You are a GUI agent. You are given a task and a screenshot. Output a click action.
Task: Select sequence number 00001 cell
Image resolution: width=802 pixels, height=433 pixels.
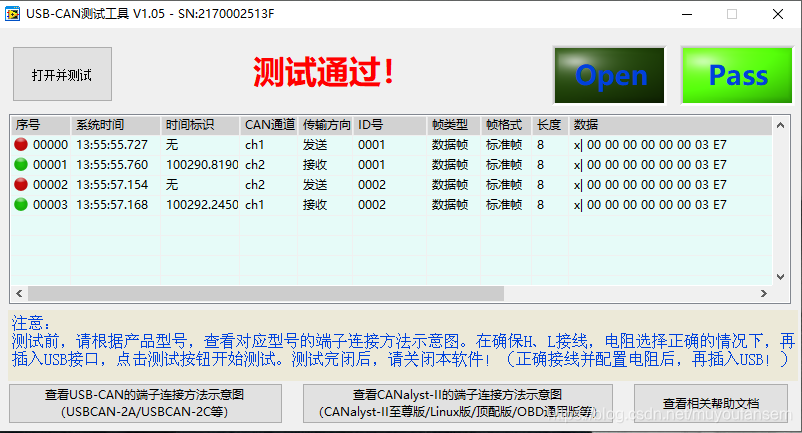point(50,165)
